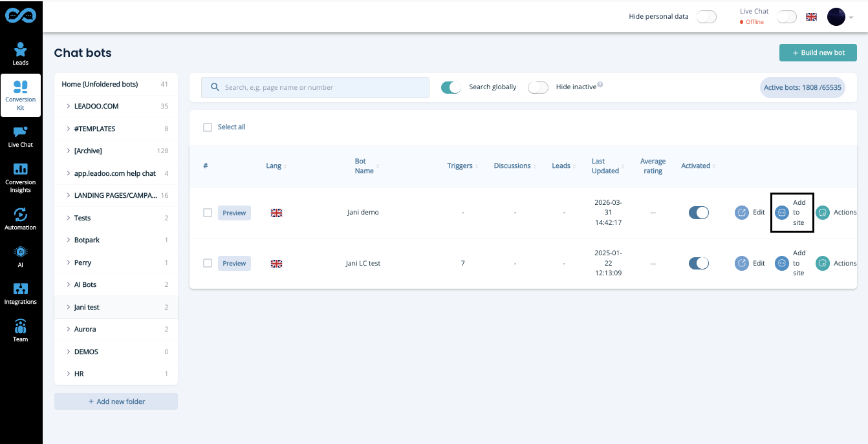The width and height of the screenshot is (868, 444).
Task: Click the Hide inactive help question icon
Action: [600, 85]
